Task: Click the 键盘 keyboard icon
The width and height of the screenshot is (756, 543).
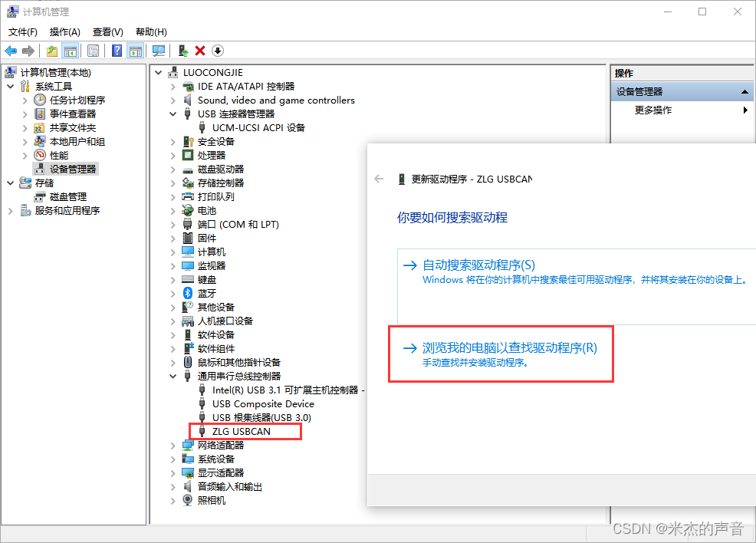Action: pos(188,280)
